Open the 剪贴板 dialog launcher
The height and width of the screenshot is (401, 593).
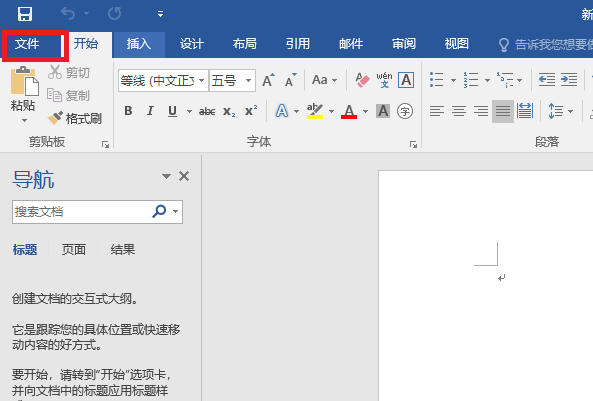pyautogui.click(x=106, y=145)
